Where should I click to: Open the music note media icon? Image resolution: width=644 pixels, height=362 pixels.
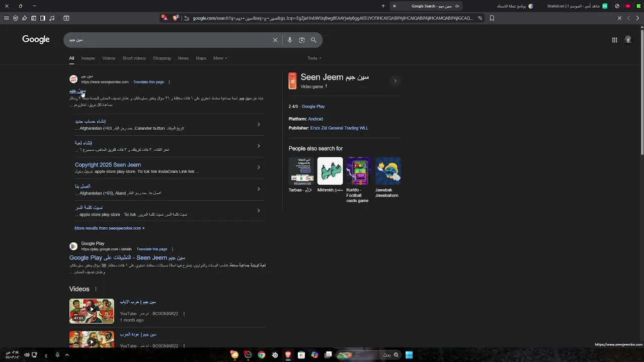click(52, 18)
